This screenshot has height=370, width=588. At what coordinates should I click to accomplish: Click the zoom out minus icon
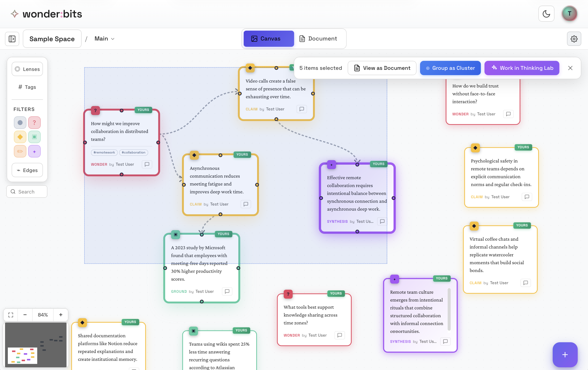25,315
